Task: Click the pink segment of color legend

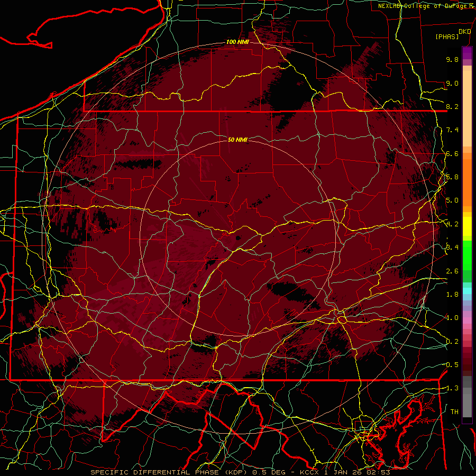Action: click(467, 321)
